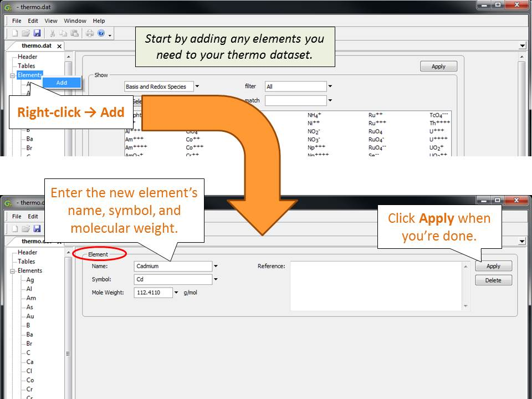Image resolution: width=532 pixels, height=399 pixels.
Task: Open the Mole Weight unit dropdown arrow
Action: 176,293
